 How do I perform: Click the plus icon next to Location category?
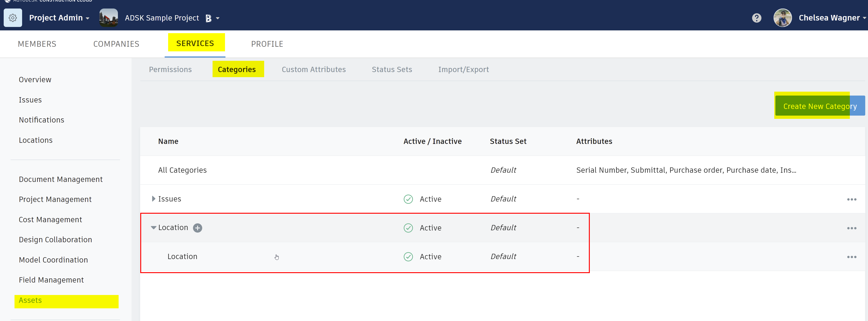click(197, 228)
